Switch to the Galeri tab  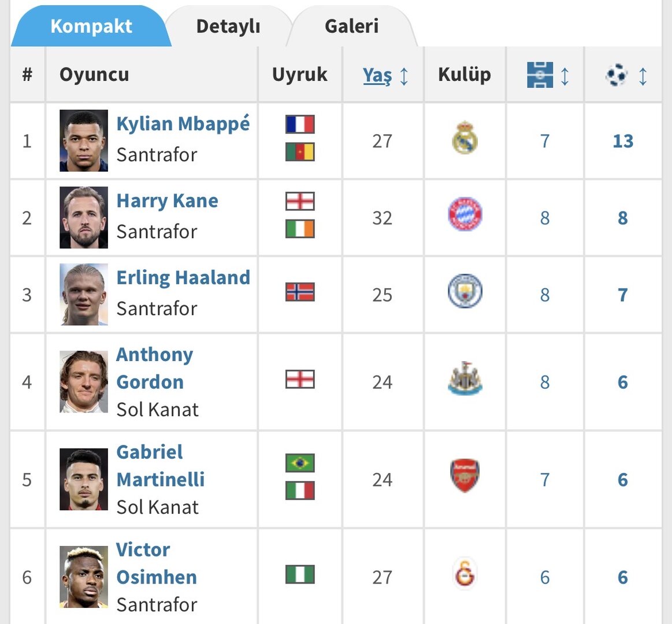coord(351,27)
